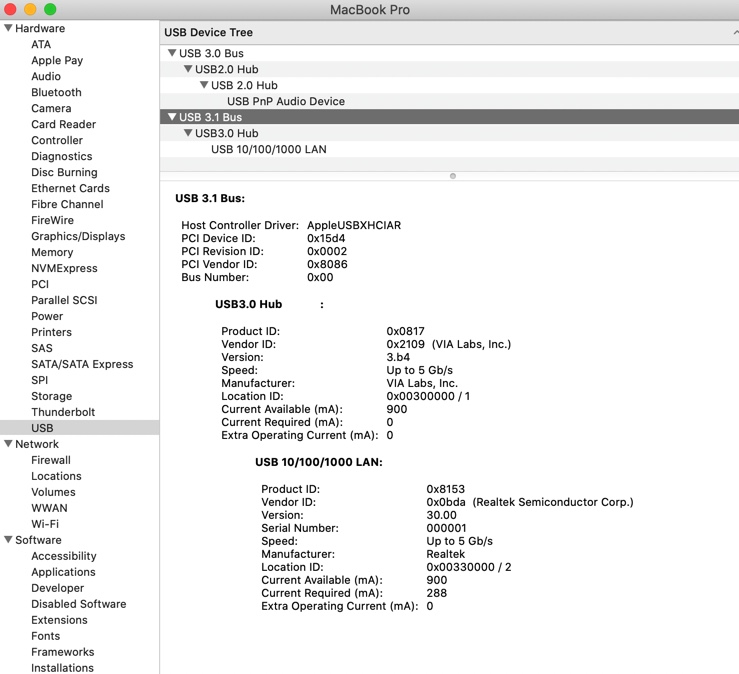Collapse the USB 2.0 Hub disclosure triangle
Image resolution: width=739 pixels, height=674 pixels.
point(204,85)
